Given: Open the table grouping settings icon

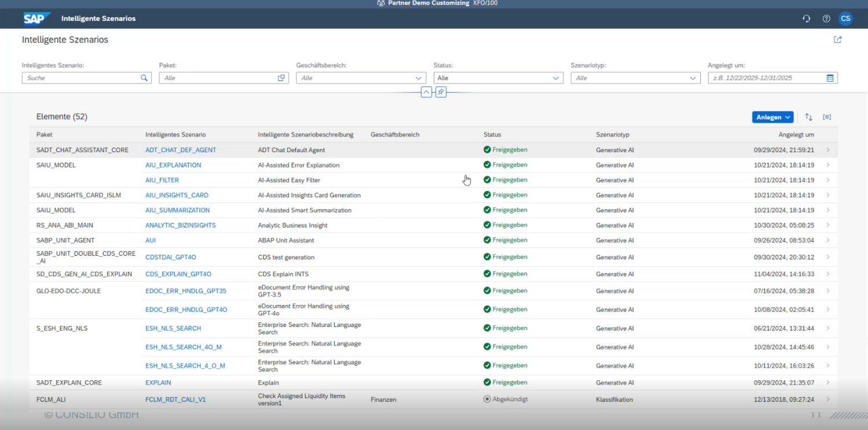Looking at the screenshot, I should click(x=827, y=117).
